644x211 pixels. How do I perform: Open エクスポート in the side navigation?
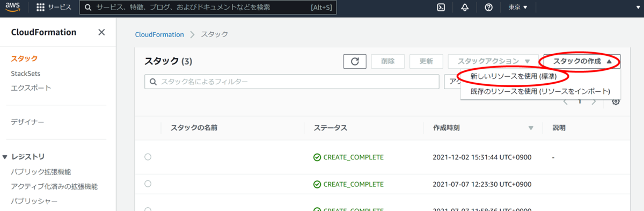pos(31,88)
